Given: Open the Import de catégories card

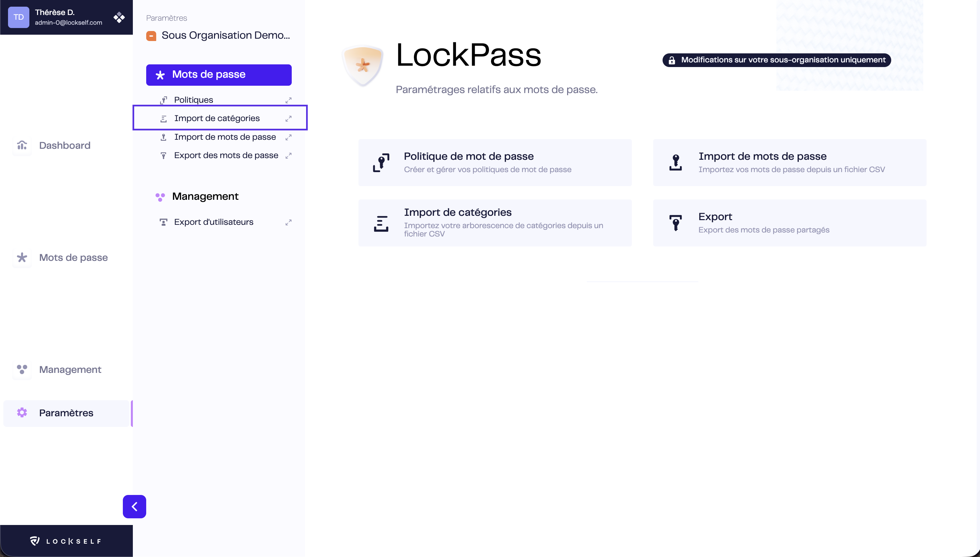Looking at the screenshot, I should point(495,223).
